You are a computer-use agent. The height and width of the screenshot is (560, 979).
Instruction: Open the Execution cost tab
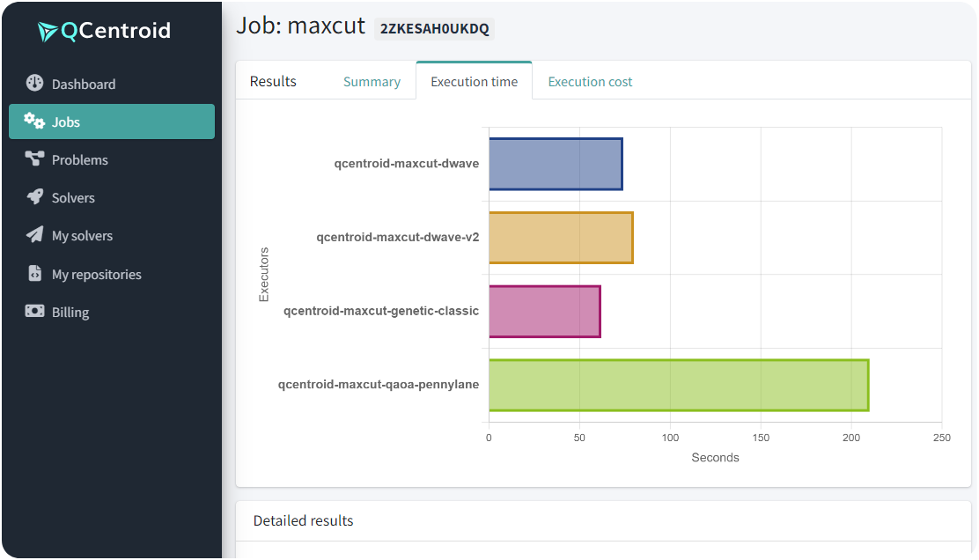pos(590,82)
